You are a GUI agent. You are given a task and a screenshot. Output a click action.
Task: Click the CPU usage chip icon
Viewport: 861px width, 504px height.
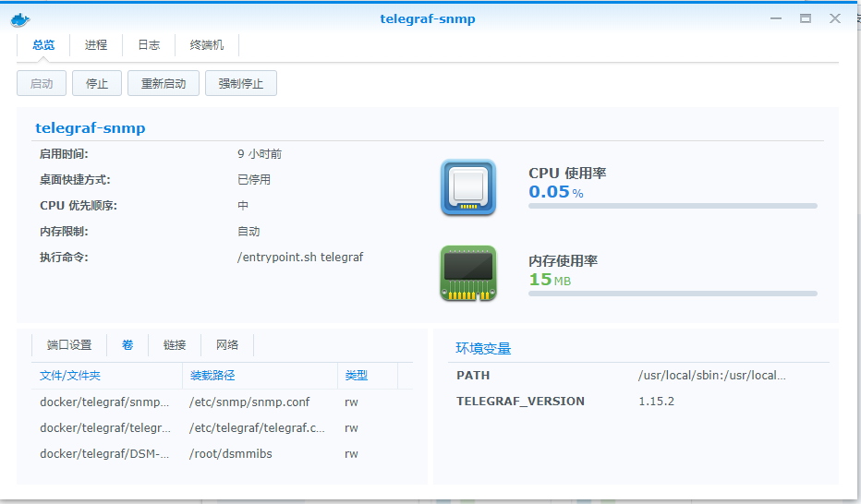tap(468, 187)
